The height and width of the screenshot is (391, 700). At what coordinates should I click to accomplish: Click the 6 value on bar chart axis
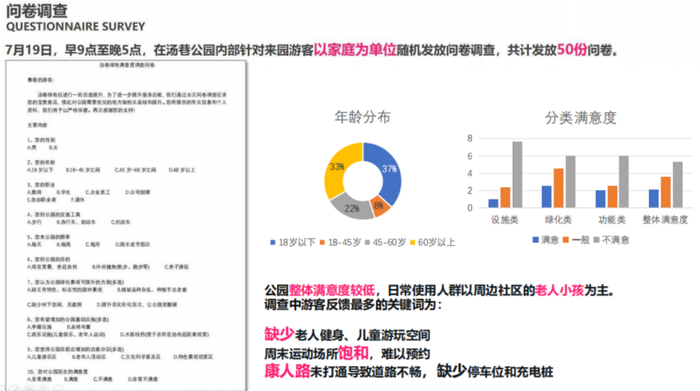click(x=470, y=156)
